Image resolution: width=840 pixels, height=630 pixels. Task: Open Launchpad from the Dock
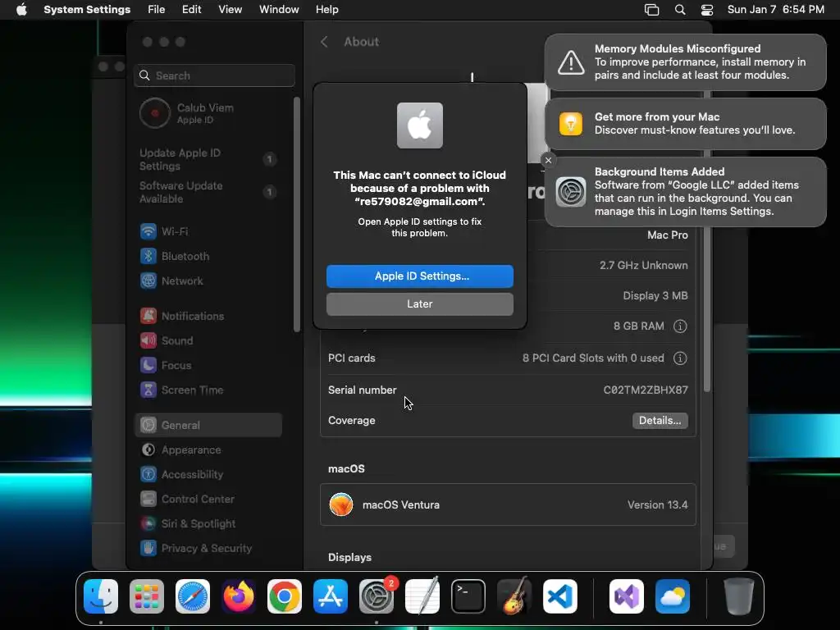(x=147, y=596)
